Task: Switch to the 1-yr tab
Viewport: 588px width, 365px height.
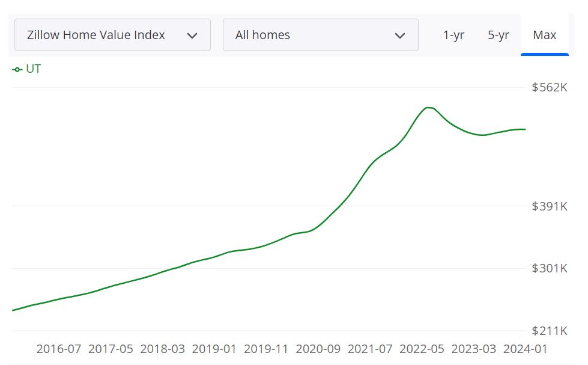Action: point(453,35)
